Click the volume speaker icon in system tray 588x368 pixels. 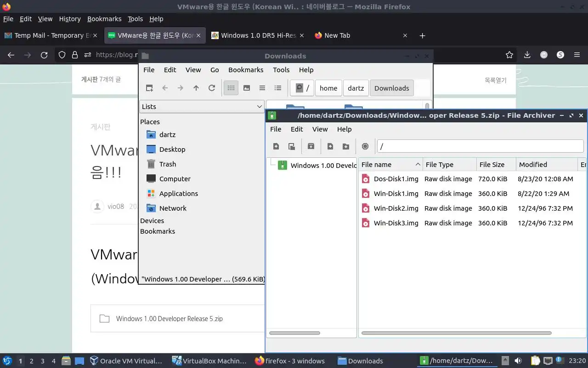(x=518, y=361)
